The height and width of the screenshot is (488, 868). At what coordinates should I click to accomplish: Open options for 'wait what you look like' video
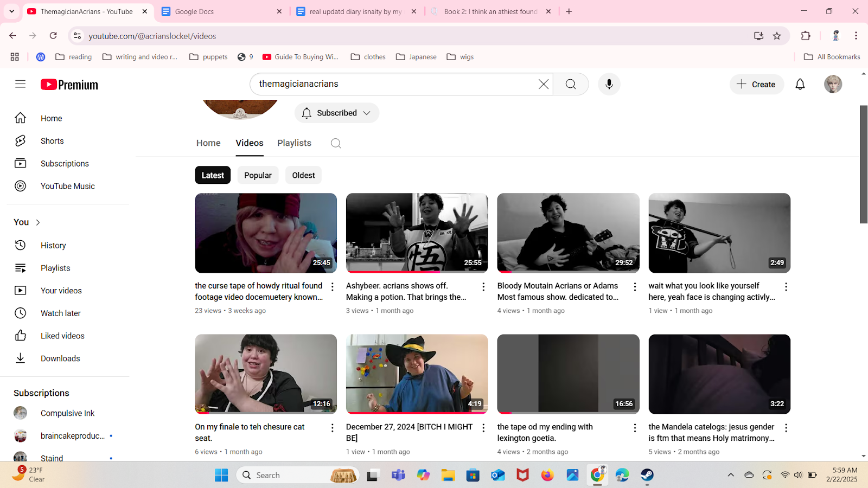786,286
